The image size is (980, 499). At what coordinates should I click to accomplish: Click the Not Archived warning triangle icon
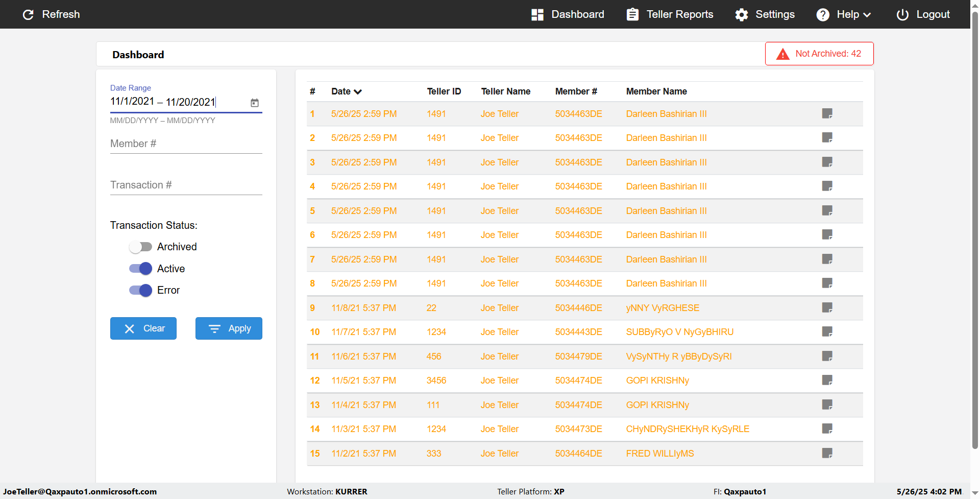(782, 54)
